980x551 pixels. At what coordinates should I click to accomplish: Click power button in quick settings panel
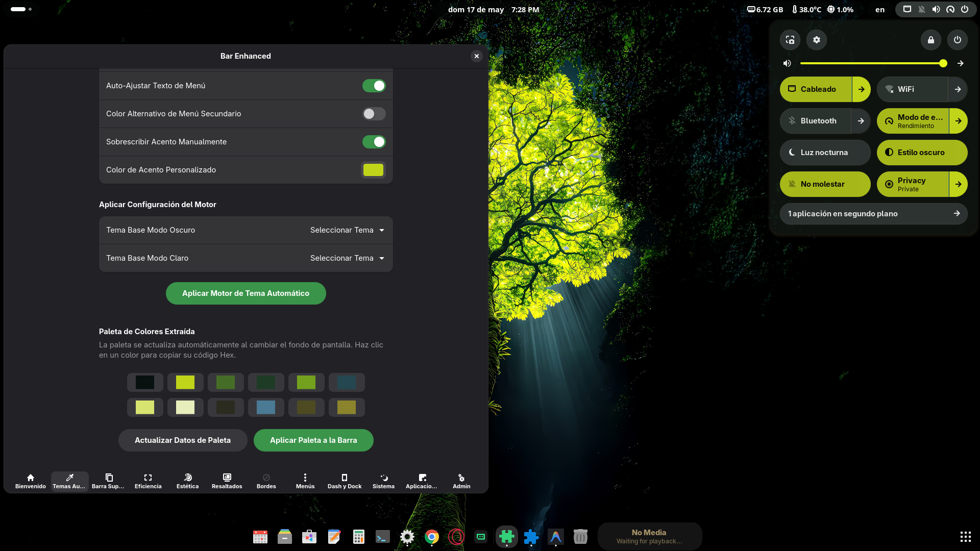coord(957,40)
